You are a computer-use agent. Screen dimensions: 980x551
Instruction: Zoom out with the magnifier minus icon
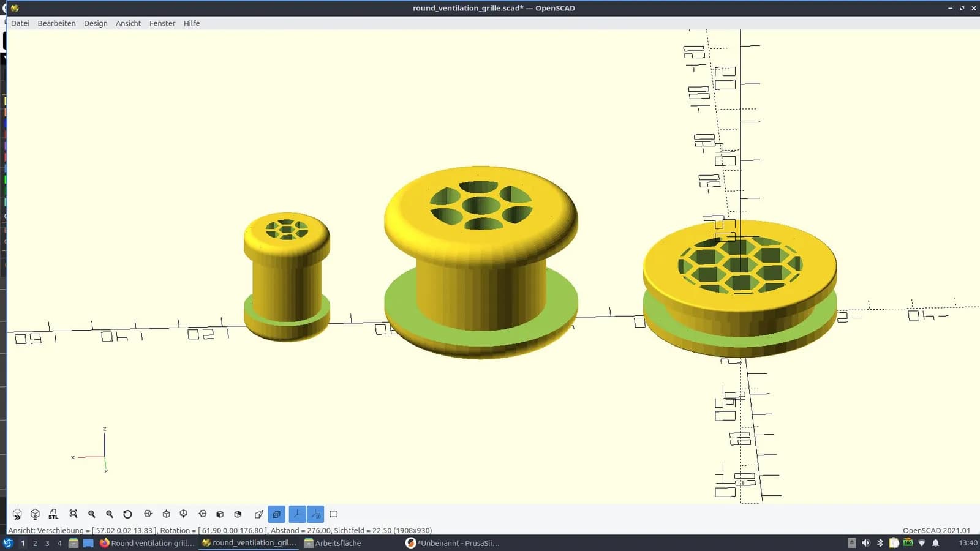(x=110, y=514)
